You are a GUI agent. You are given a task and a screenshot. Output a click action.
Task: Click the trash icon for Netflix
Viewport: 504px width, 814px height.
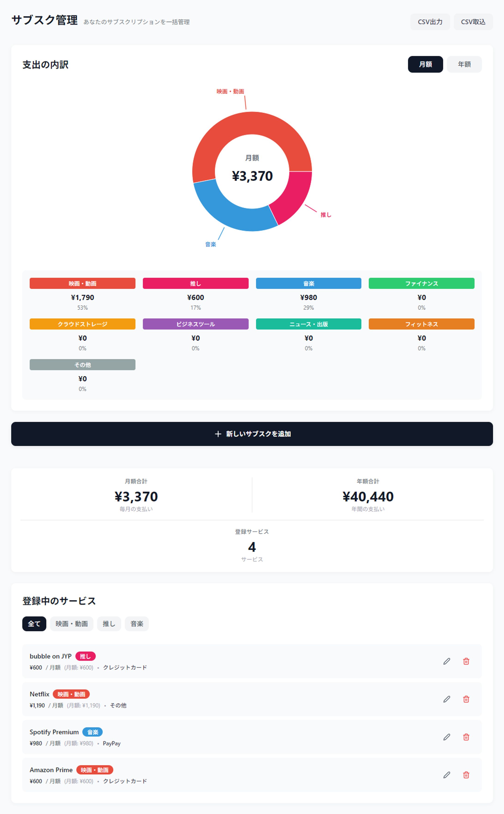466,699
